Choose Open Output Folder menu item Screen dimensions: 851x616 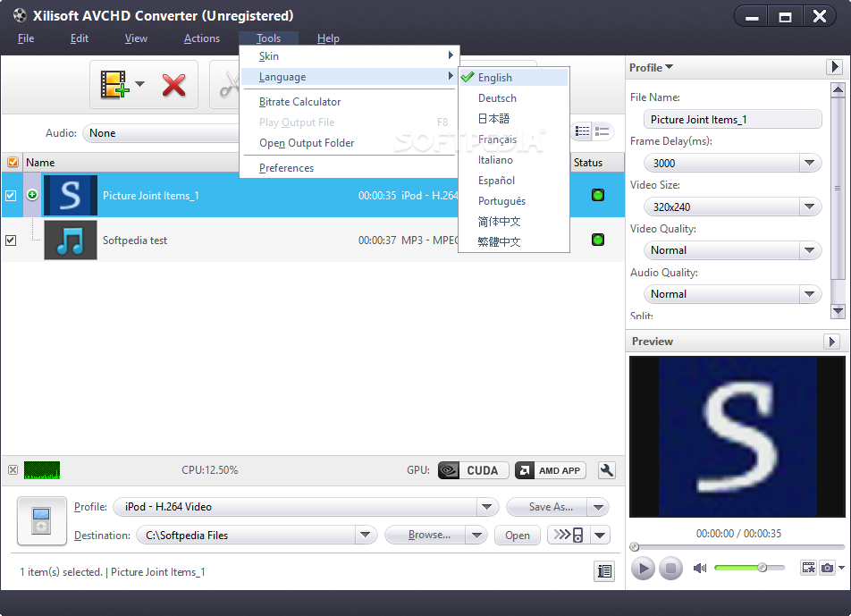point(349,143)
